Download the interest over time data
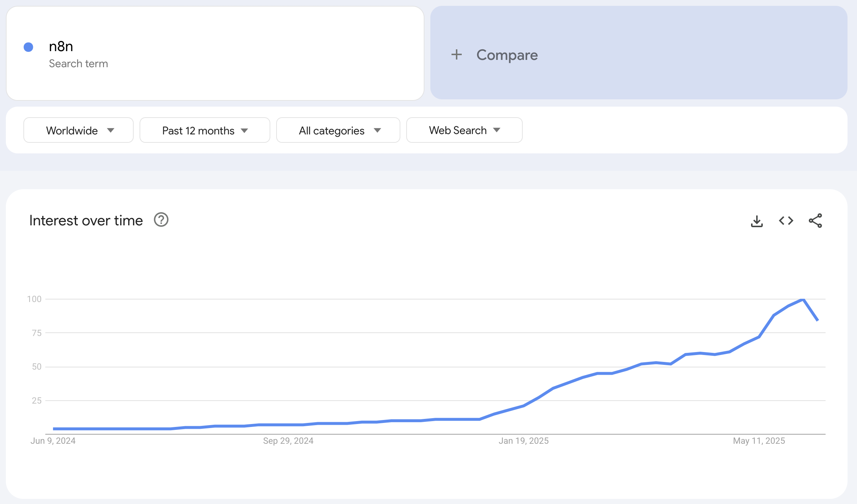The image size is (857, 504). tap(757, 221)
